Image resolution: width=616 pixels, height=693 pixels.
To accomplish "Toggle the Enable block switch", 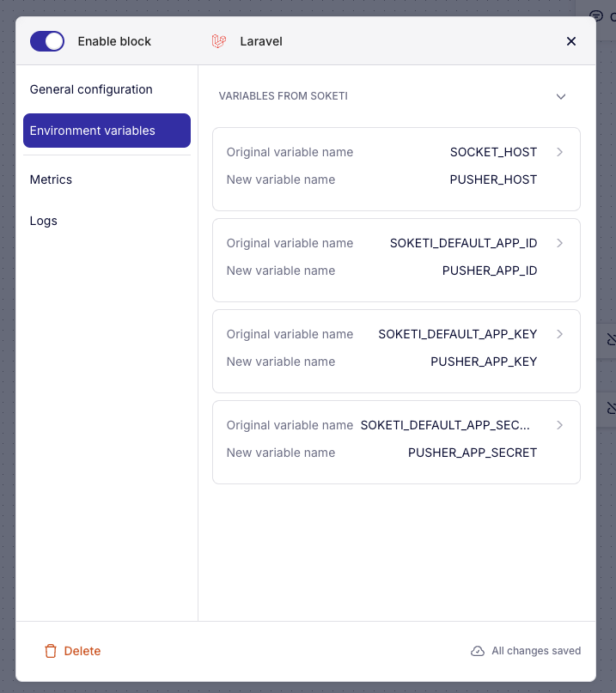I will 47,41.
